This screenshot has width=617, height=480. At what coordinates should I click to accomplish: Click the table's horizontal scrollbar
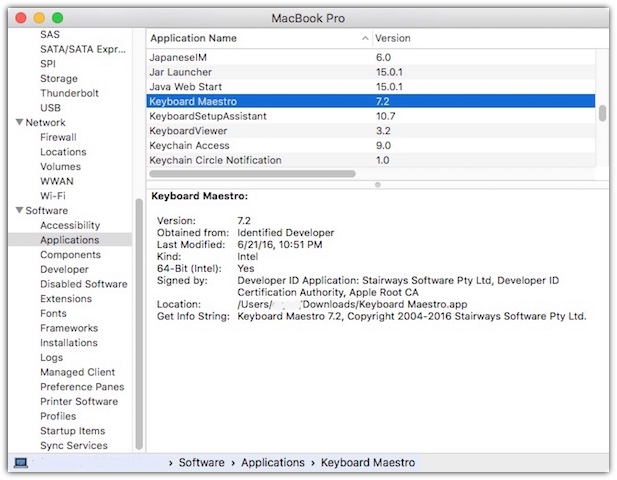(253, 174)
